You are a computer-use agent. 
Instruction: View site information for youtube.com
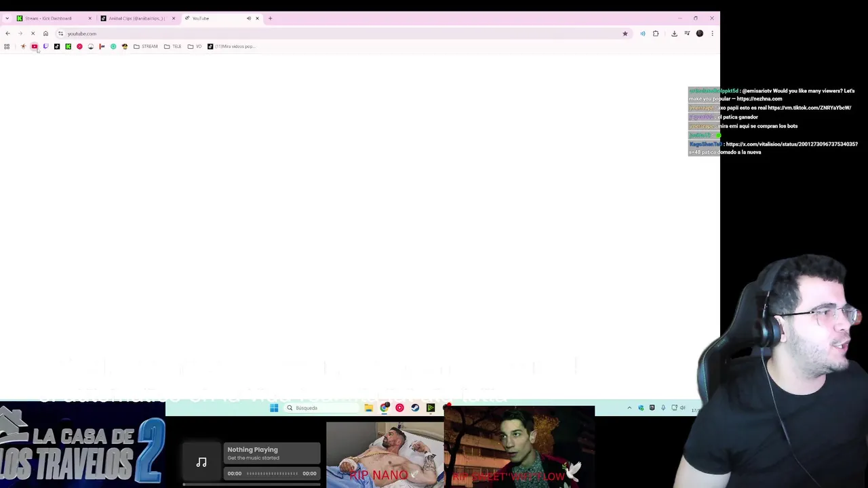coord(60,33)
